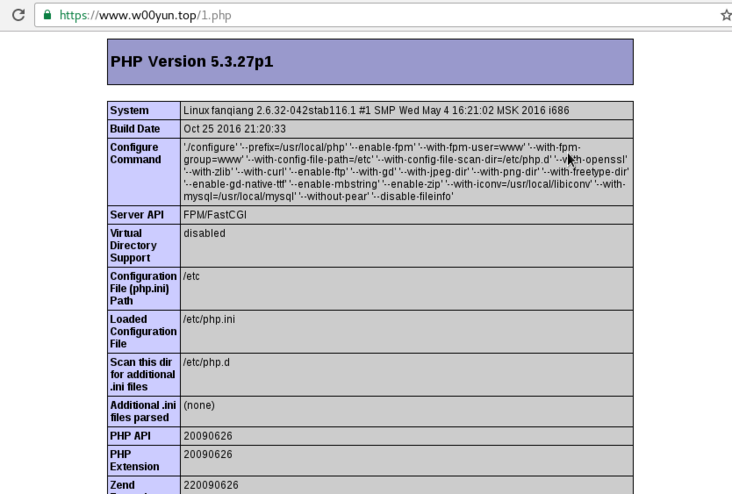Select the PHP Extension label
The image size is (732, 494).
tap(134, 460)
